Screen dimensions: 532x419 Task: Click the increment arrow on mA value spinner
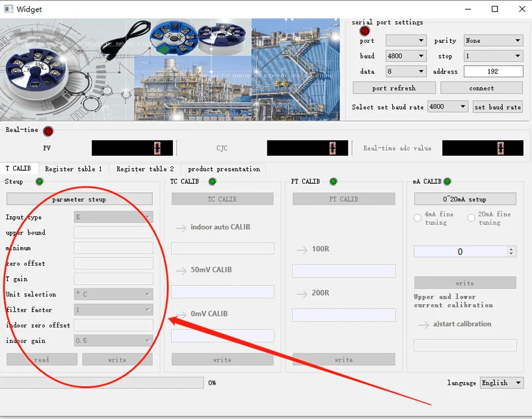pos(511,249)
